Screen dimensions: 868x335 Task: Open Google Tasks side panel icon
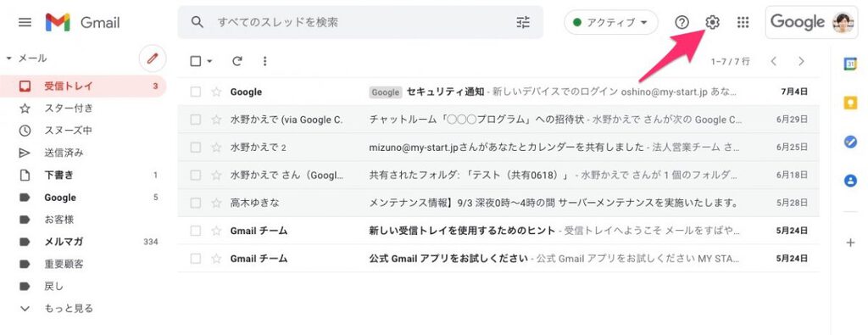click(x=850, y=142)
